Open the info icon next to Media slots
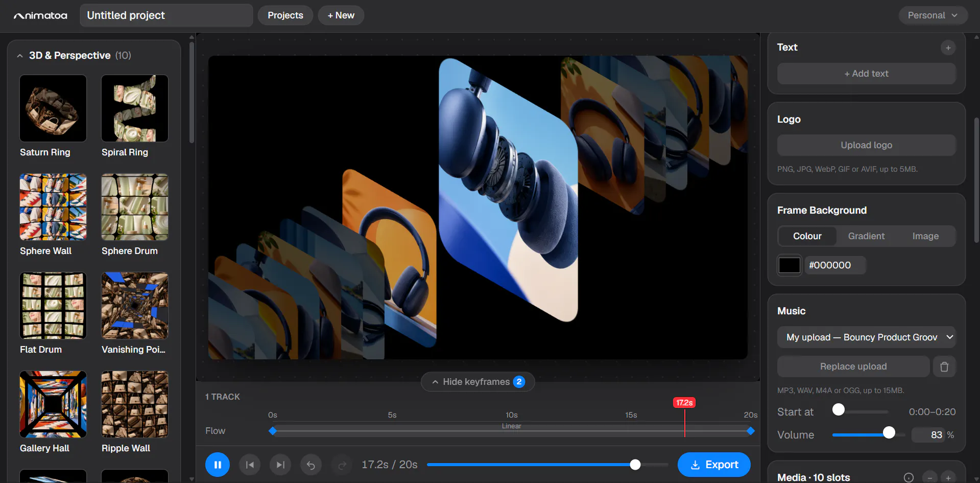Viewport: 980px width, 483px height. (909, 477)
